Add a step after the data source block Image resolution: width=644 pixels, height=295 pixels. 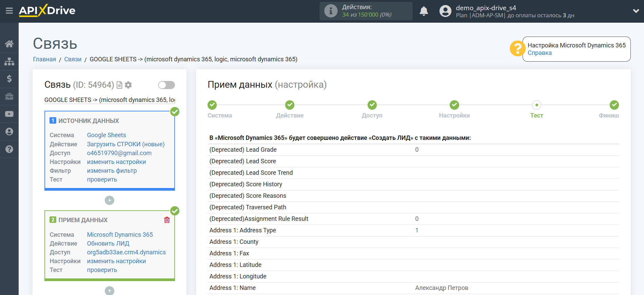110,201
